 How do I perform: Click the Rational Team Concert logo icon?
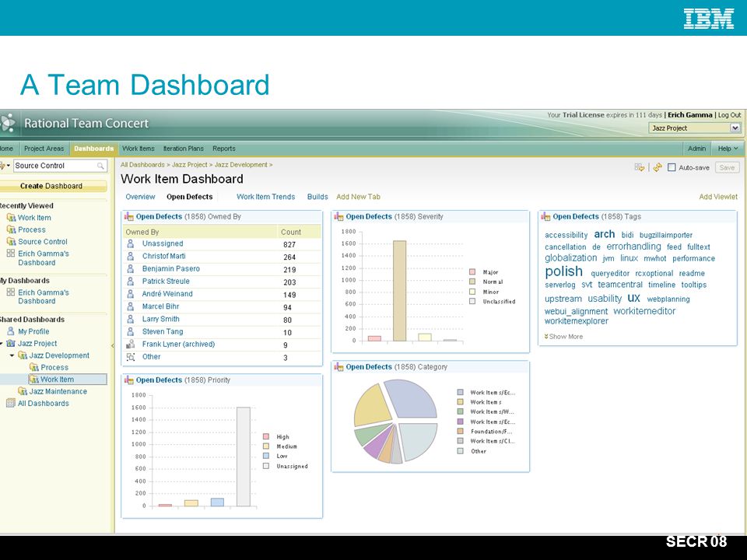[x=7, y=123]
